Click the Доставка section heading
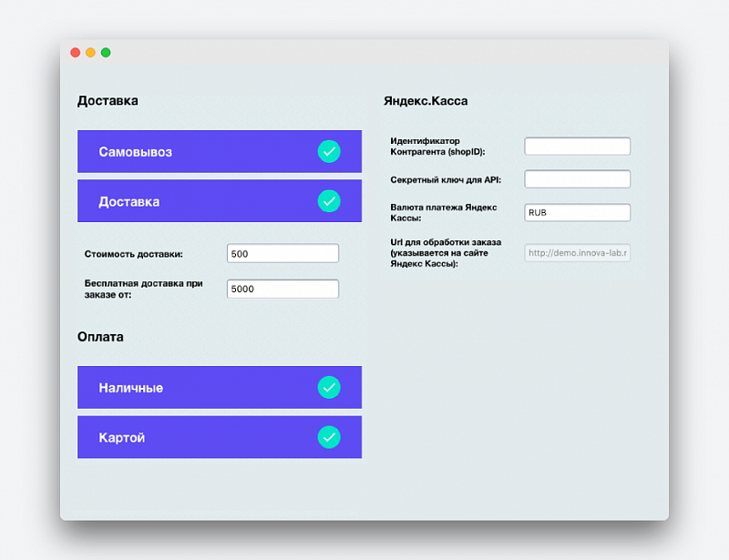 pyautogui.click(x=107, y=101)
